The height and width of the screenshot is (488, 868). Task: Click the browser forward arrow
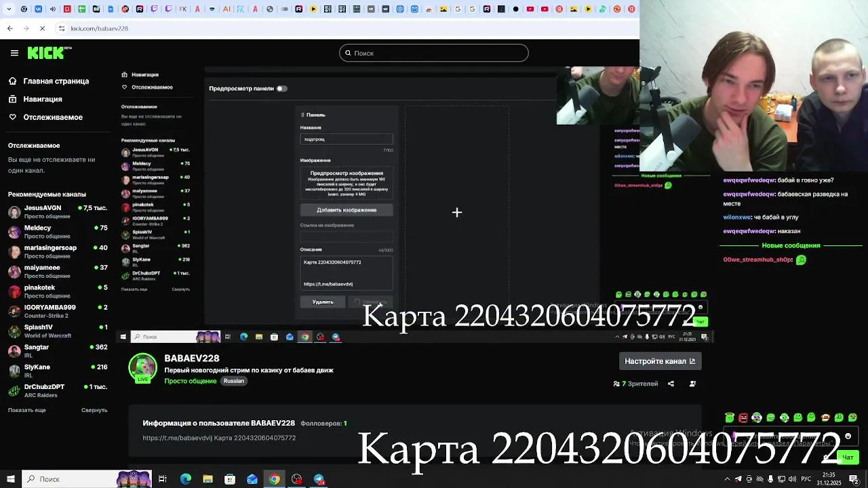(26, 28)
